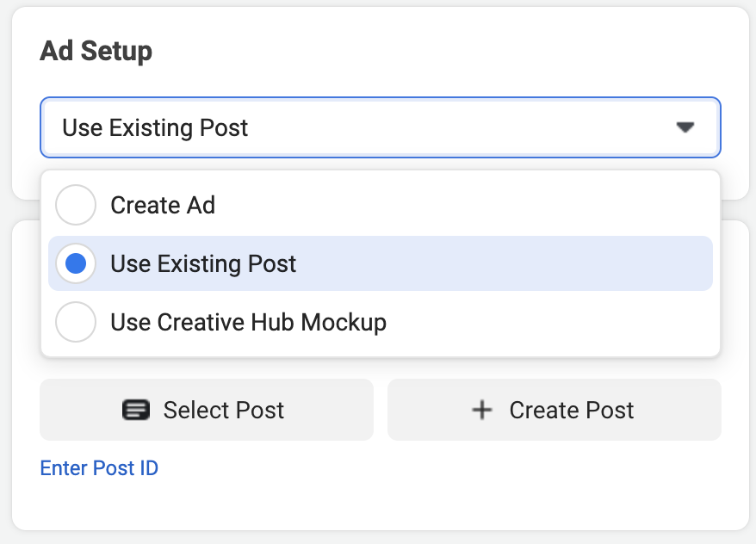Click the Select Post label text
756x544 pixels.
(x=224, y=410)
